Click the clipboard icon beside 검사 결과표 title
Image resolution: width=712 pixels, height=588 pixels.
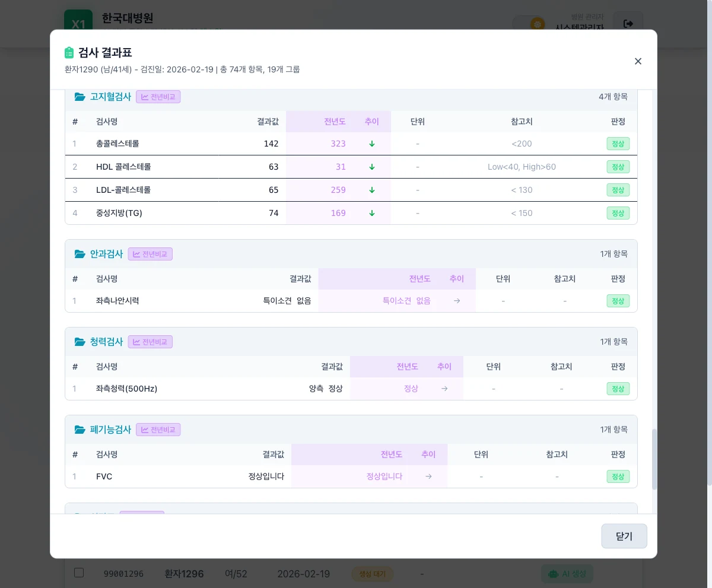[69, 53]
